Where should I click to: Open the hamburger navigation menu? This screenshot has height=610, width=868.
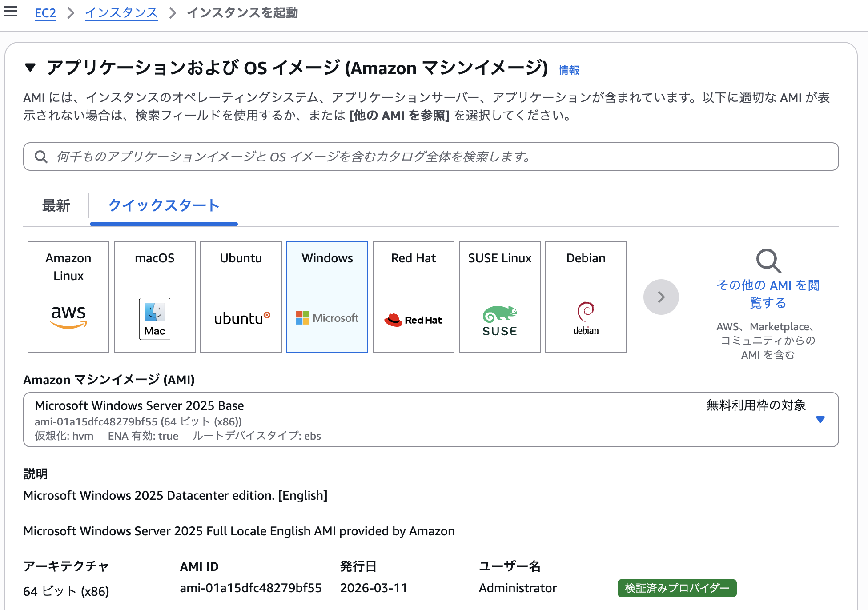(11, 12)
